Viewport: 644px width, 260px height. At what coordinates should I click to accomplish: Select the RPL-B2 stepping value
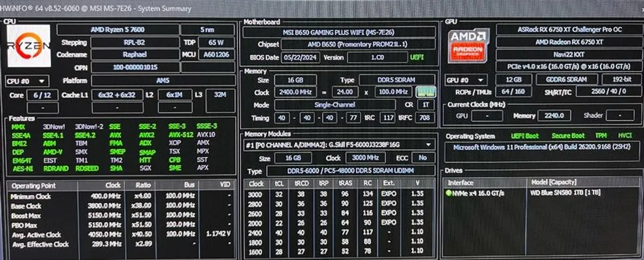tap(134, 42)
